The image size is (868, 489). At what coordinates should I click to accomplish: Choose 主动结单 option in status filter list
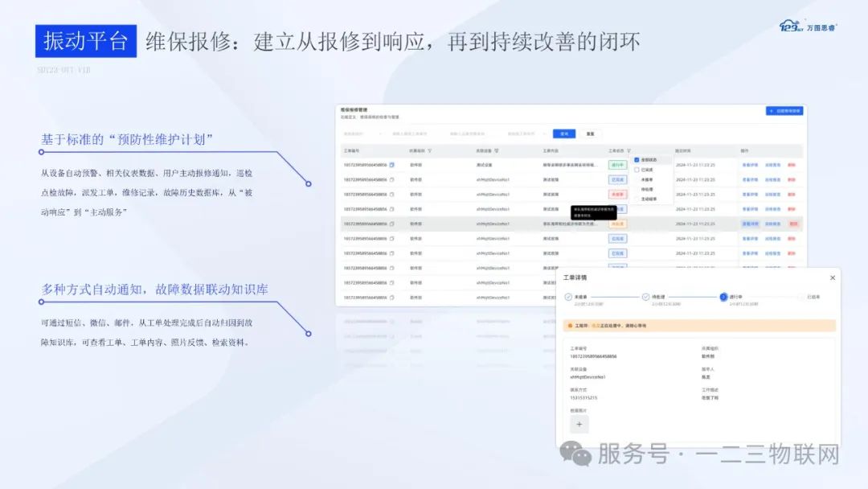click(649, 199)
